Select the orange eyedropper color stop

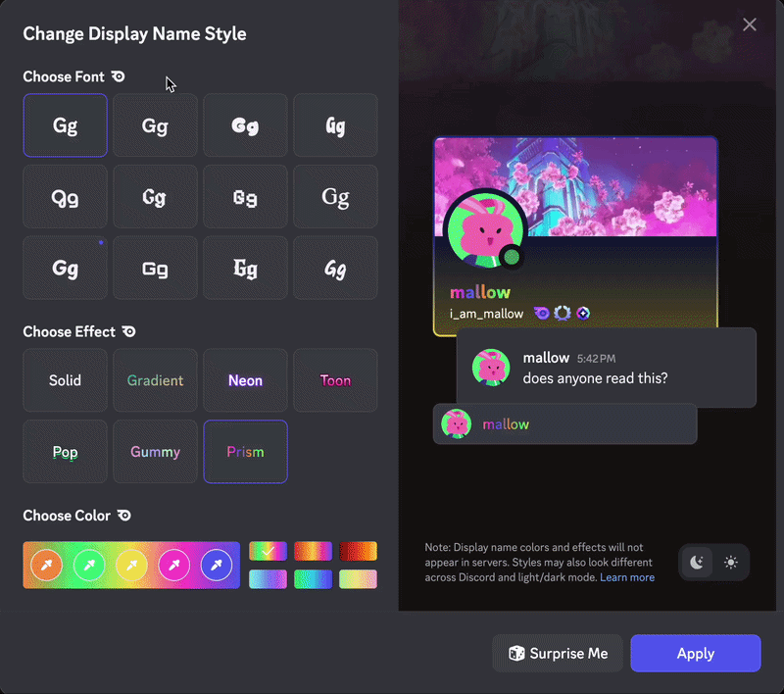pos(46,565)
